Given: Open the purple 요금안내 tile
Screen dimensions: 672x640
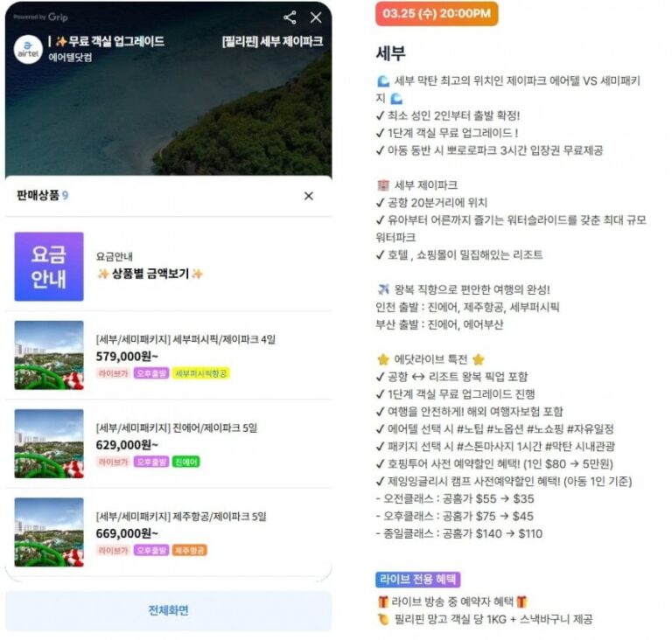Looking at the screenshot, I should (49, 267).
